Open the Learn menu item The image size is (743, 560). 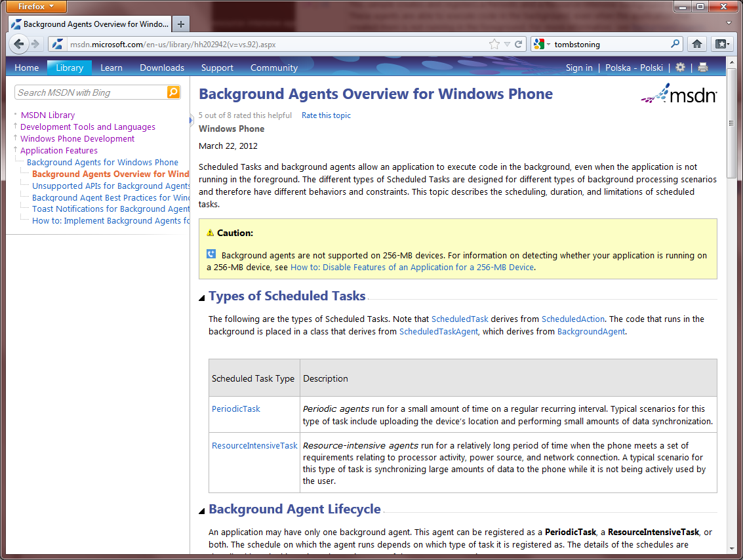point(111,68)
